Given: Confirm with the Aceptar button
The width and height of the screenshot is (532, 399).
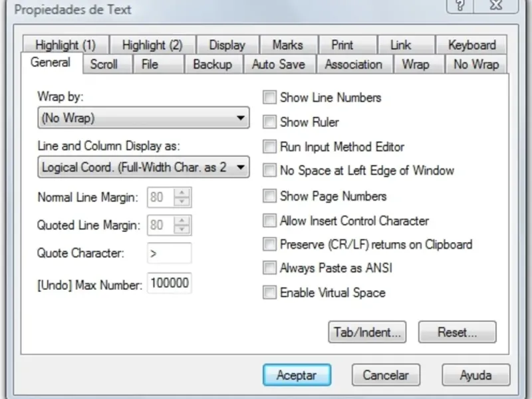Looking at the screenshot, I should pos(297,375).
